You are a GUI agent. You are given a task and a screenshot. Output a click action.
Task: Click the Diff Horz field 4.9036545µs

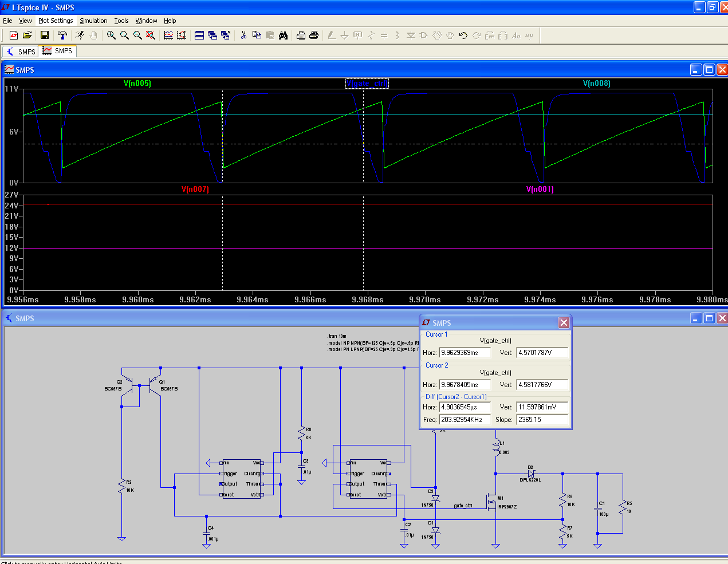(x=465, y=407)
